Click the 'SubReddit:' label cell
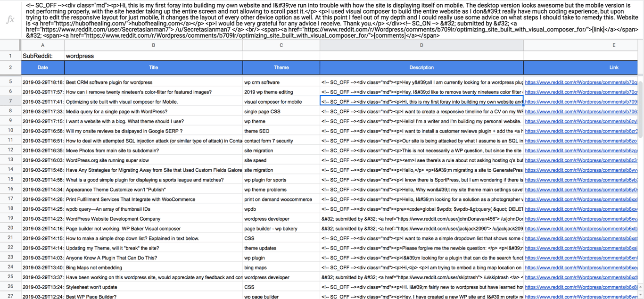 click(42, 56)
